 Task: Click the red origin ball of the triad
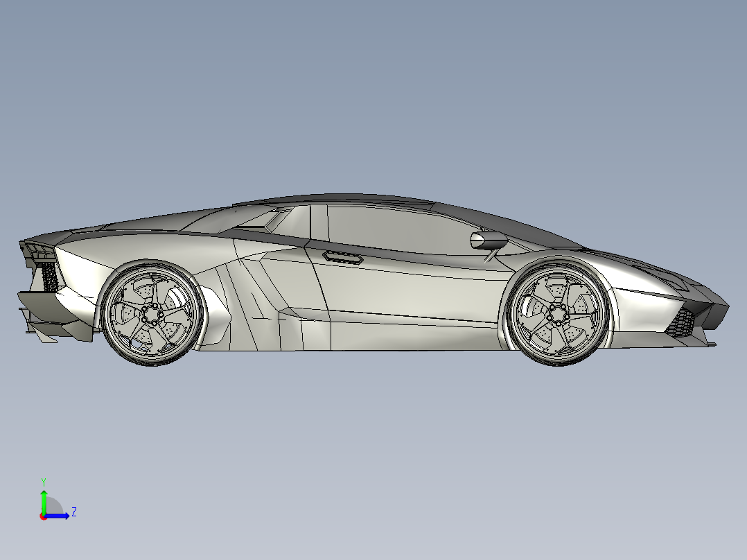[x=43, y=516]
